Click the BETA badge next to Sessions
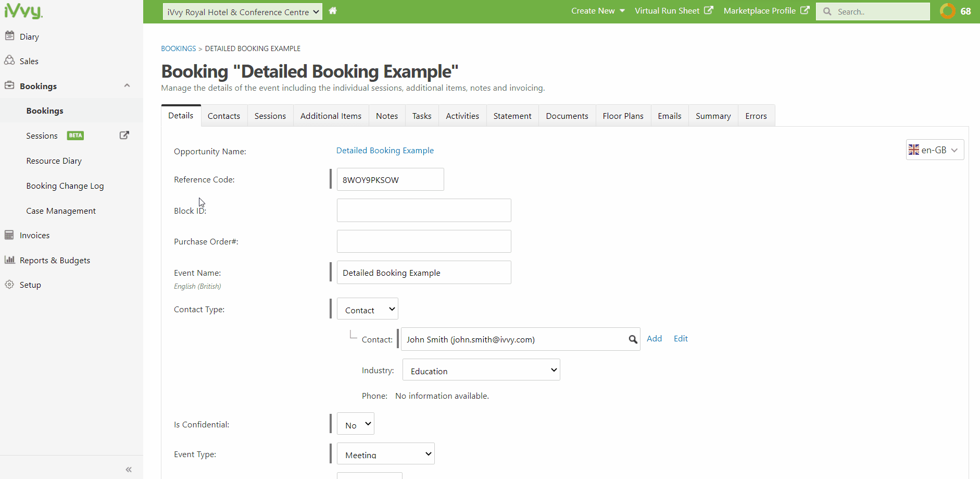This screenshot has height=479, width=980. tap(76, 136)
